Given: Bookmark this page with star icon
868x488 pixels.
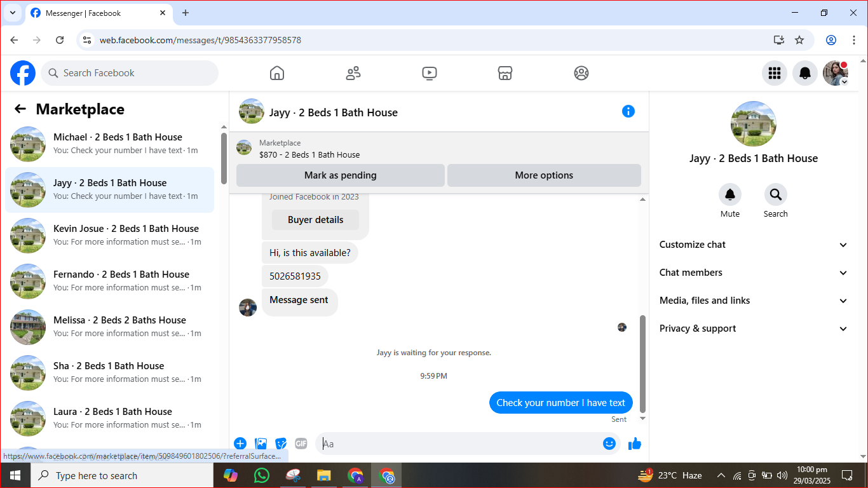Looking at the screenshot, I should [x=799, y=40].
